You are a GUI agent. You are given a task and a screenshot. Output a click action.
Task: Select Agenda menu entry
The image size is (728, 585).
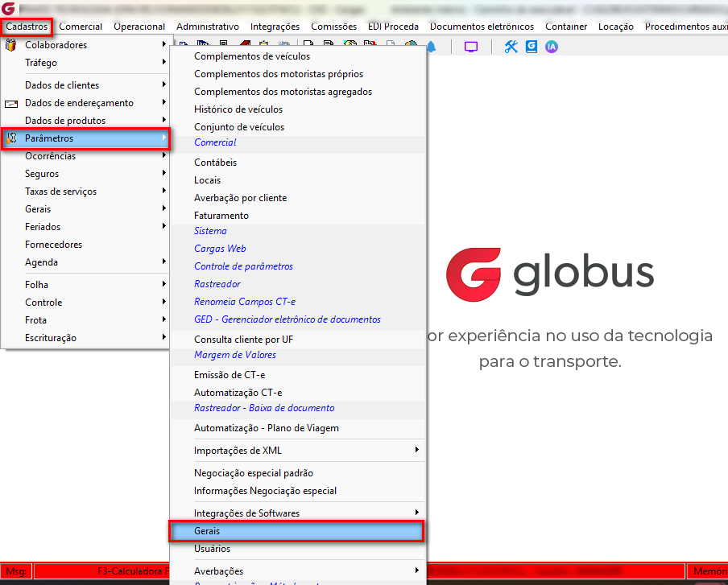point(85,262)
